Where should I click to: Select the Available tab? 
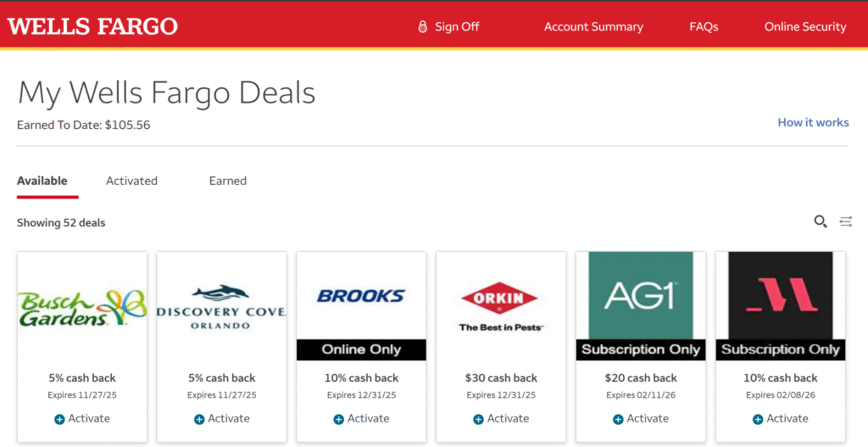pyautogui.click(x=42, y=181)
